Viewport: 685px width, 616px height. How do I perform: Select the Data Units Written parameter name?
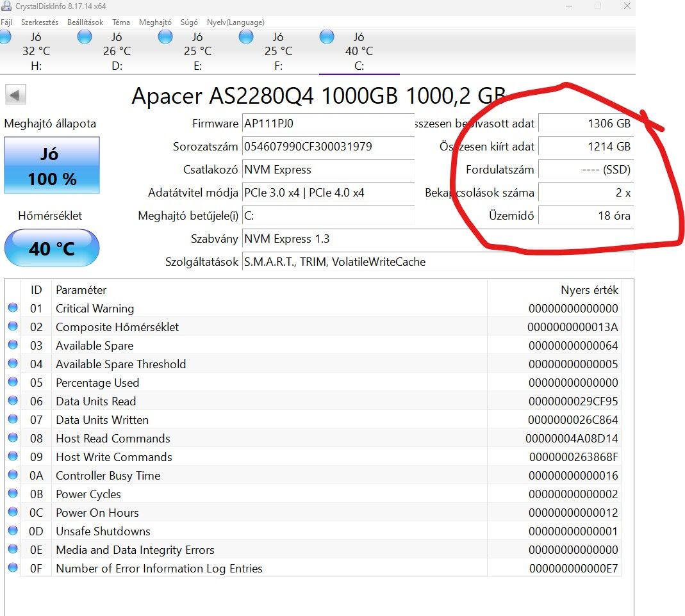103,420
